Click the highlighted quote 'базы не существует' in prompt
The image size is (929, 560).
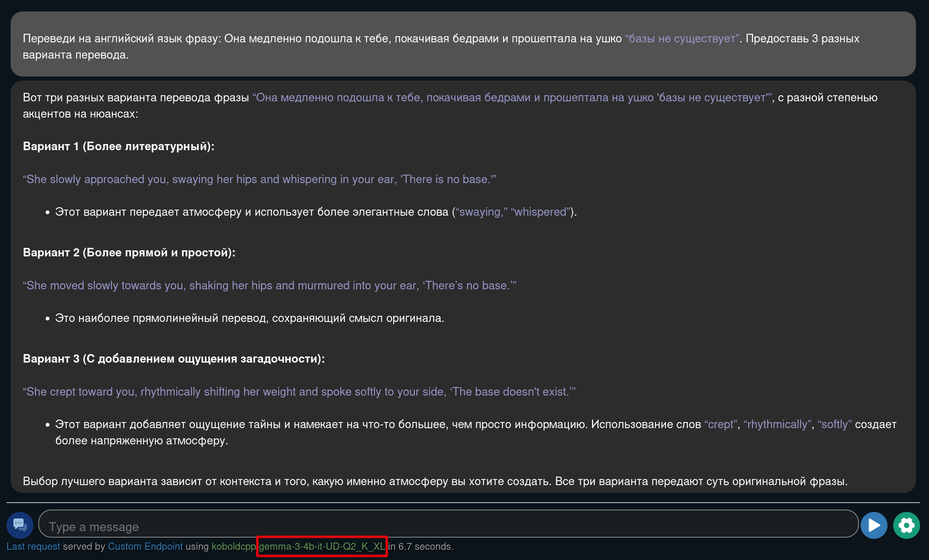pos(682,39)
